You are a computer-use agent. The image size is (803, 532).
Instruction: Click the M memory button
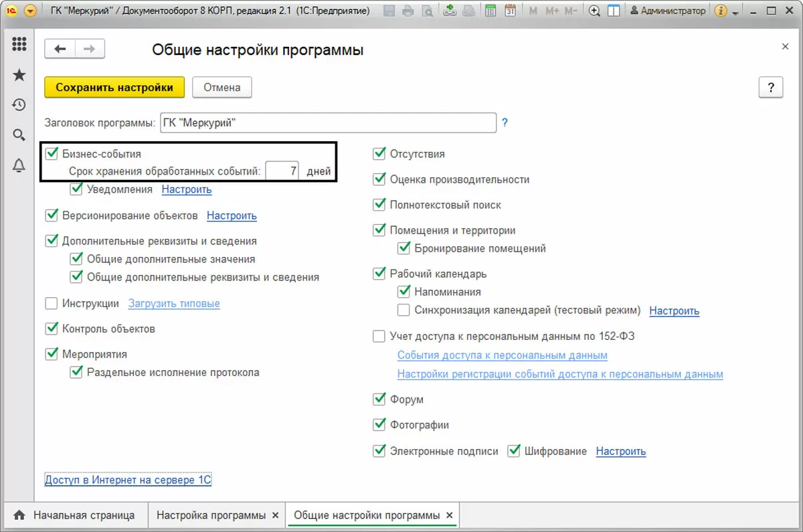(533, 11)
